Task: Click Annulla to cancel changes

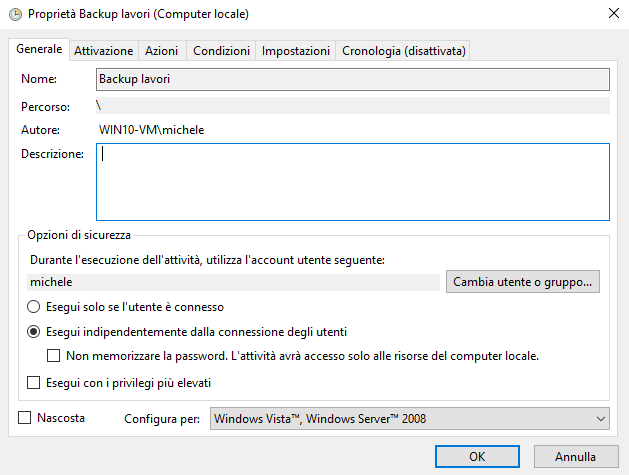Action: [x=575, y=457]
